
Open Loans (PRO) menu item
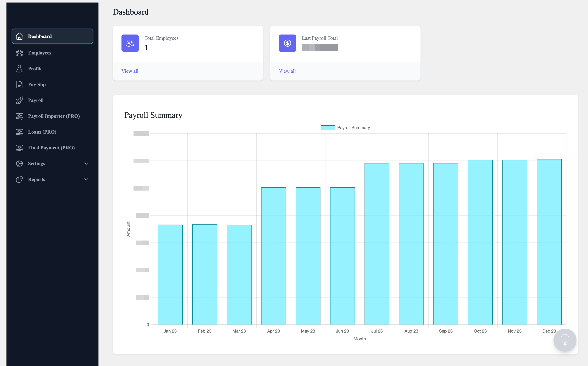[x=42, y=132]
